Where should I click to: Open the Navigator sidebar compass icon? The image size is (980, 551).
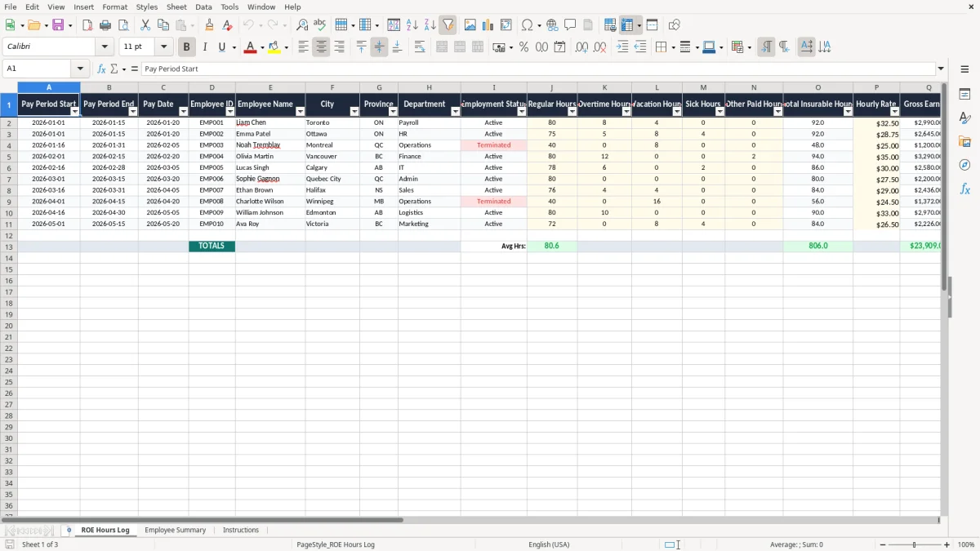click(964, 165)
